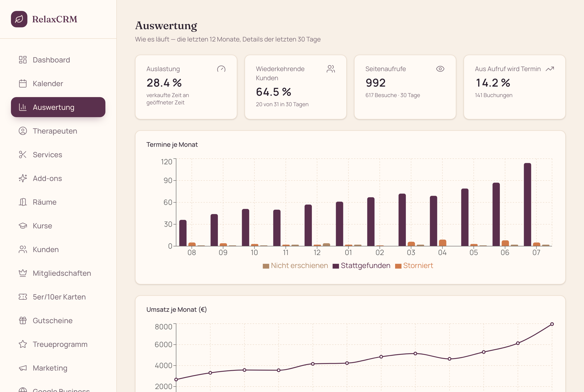This screenshot has width=584, height=392.
Task: Click the first data point on Umsatz line
Action: point(176,379)
